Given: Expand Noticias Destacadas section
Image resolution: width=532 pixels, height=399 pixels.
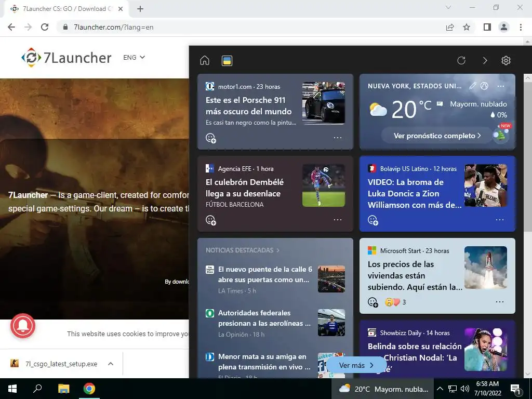Looking at the screenshot, I should (x=243, y=250).
